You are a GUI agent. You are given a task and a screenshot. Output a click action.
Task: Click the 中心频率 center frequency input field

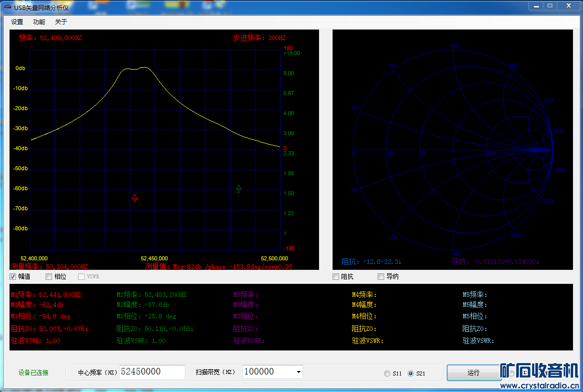pos(152,372)
